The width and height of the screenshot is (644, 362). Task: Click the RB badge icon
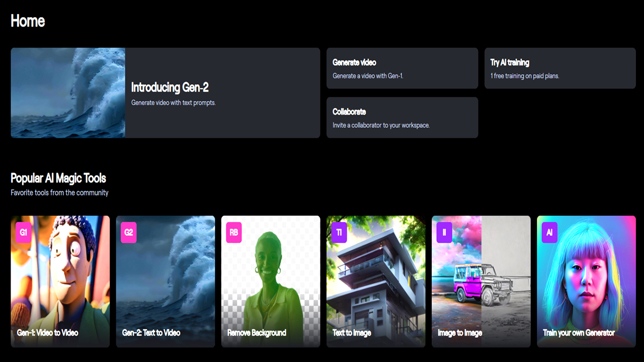click(x=234, y=232)
